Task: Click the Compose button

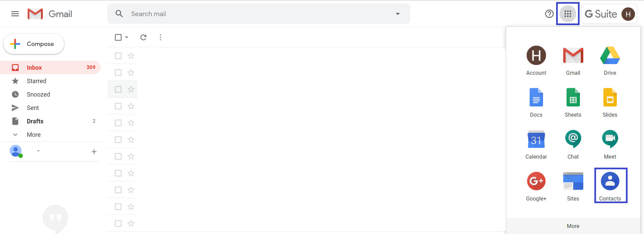Action: point(34,44)
